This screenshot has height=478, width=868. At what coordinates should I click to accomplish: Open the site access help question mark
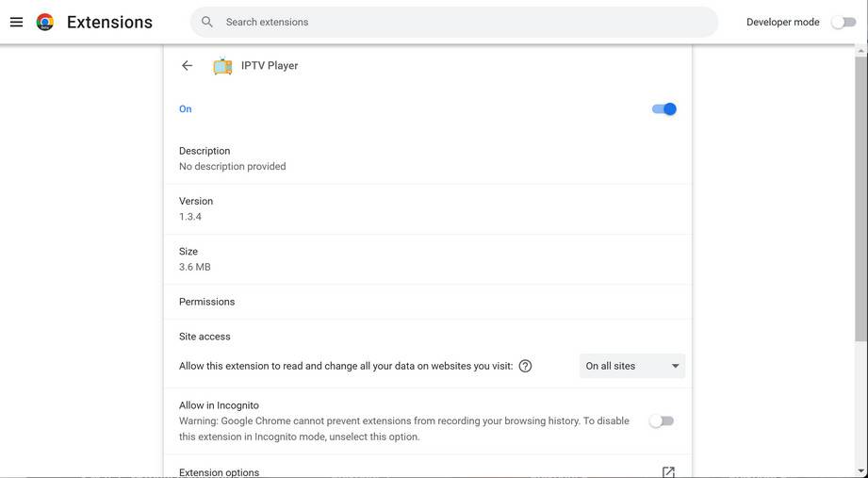pos(525,366)
